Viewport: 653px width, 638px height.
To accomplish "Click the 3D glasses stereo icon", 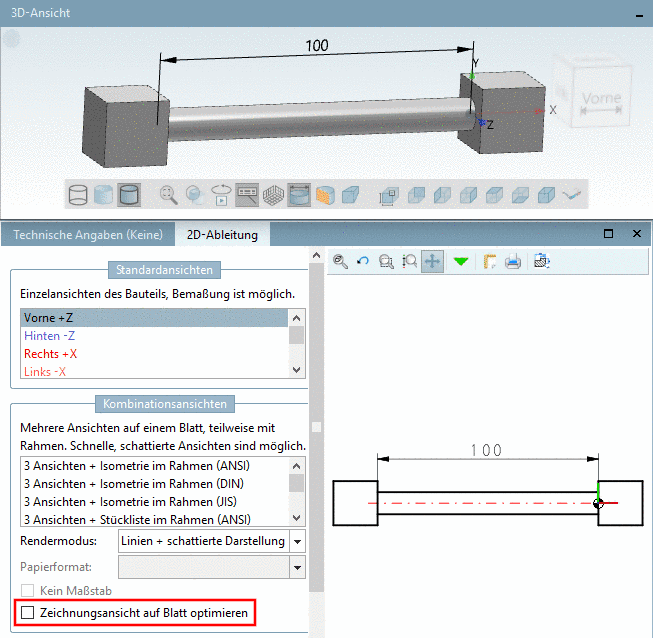I will [572, 194].
